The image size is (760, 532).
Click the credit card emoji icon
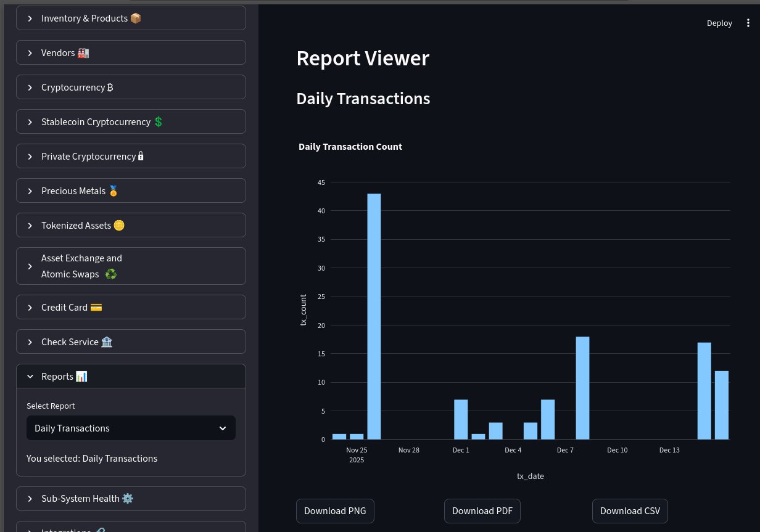coord(96,307)
